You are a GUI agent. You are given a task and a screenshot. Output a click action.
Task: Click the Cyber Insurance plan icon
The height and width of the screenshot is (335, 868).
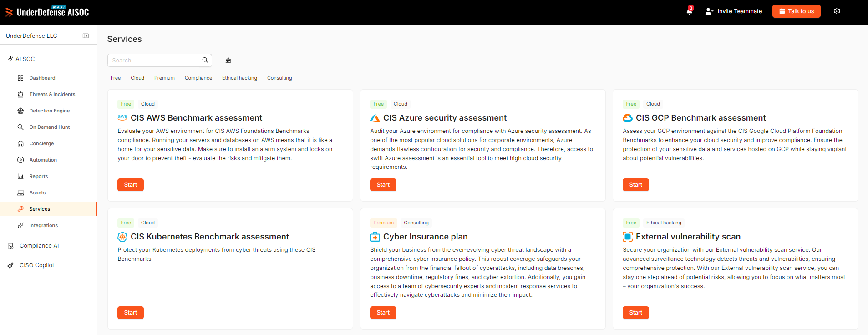[375, 237]
